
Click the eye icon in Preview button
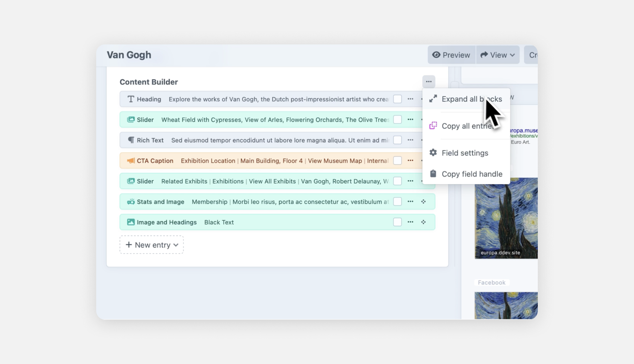tap(436, 55)
